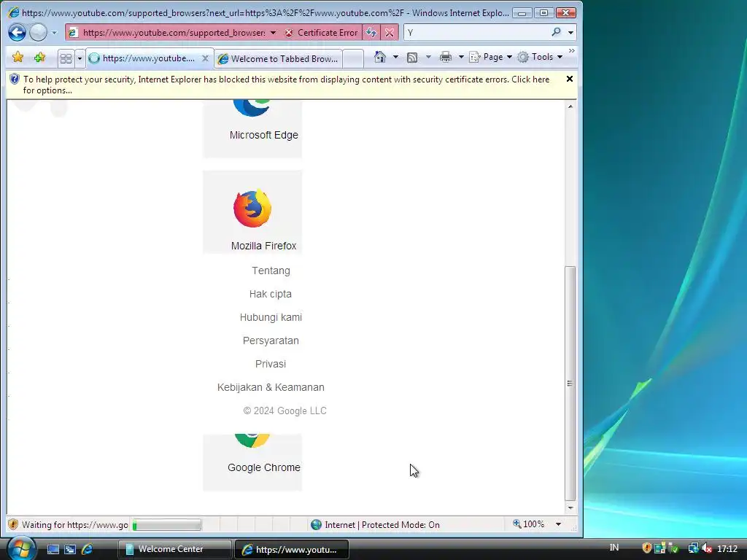747x560 pixels.
Task: Expand the address bar history dropdown
Action: click(273, 33)
